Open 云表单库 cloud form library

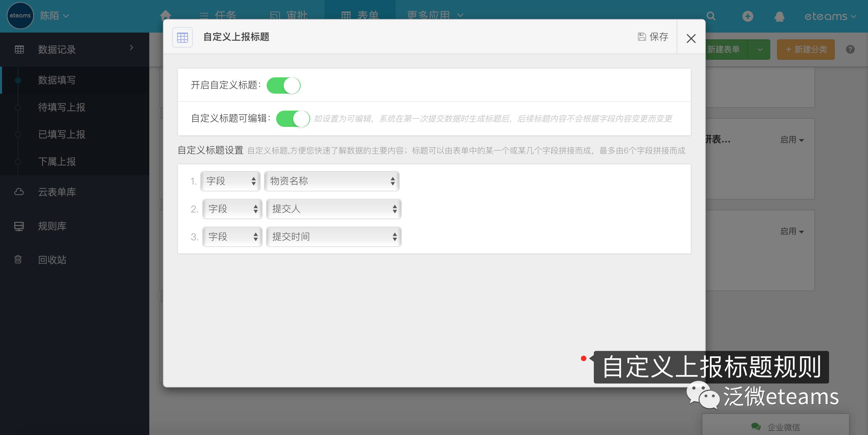(x=57, y=192)
